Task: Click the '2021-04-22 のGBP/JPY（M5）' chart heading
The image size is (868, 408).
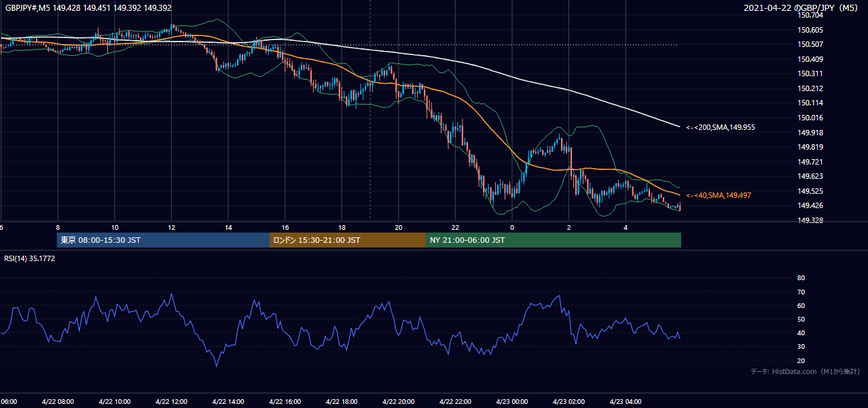Action: tap(801, 7)
